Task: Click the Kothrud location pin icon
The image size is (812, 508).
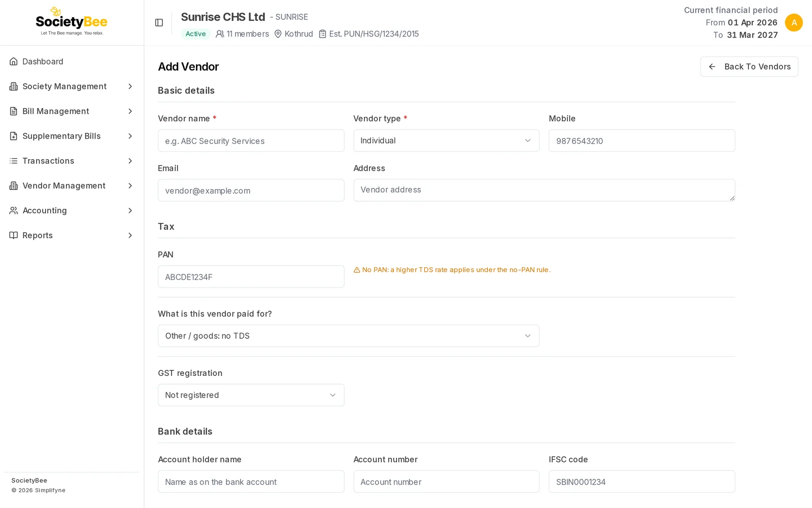Action: pyautogui.click(x=278, y=34)
